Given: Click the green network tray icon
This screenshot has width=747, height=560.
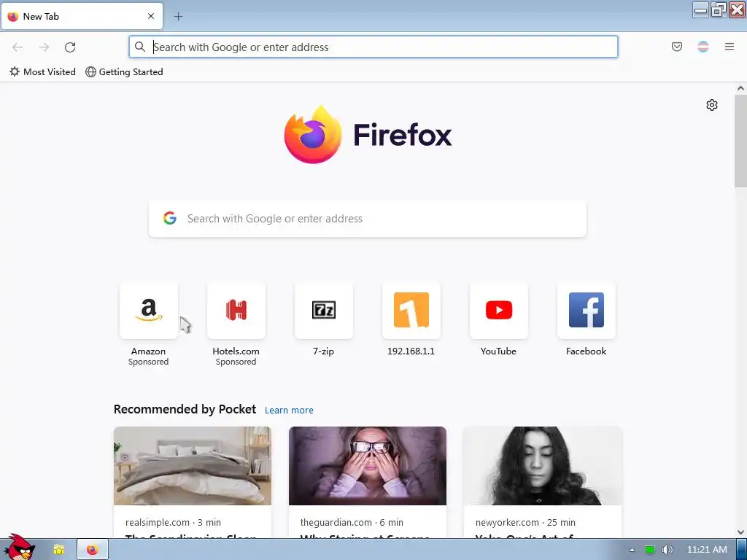Looking at the screenshot, I should point(650,550).
